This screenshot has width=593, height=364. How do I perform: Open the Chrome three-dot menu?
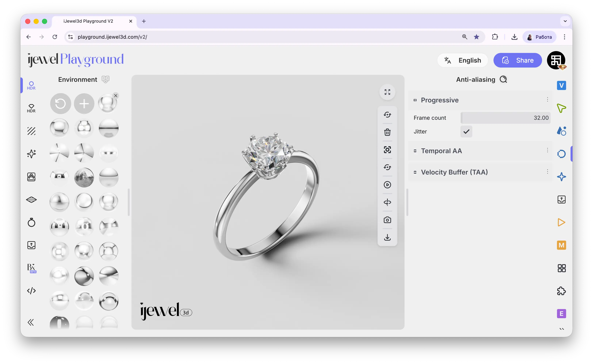point(564,37)
